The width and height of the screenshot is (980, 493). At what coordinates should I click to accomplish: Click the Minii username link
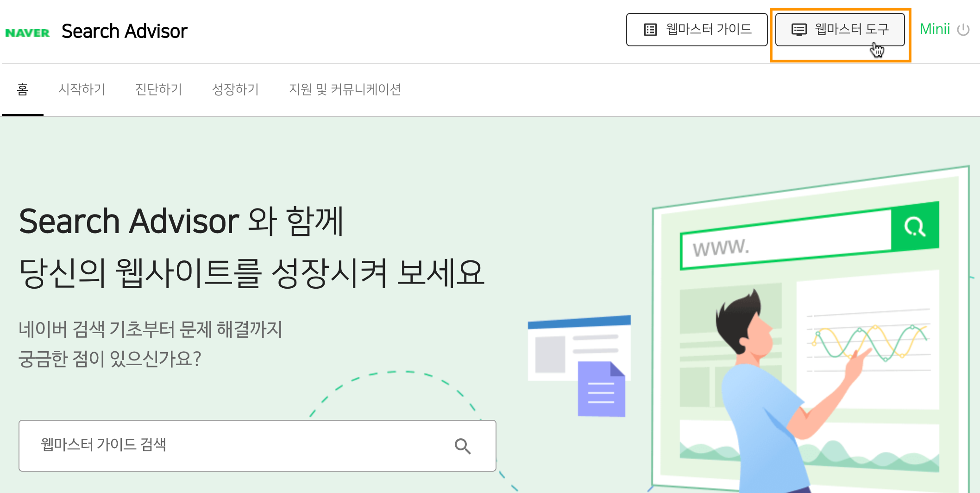click(935, 29)
